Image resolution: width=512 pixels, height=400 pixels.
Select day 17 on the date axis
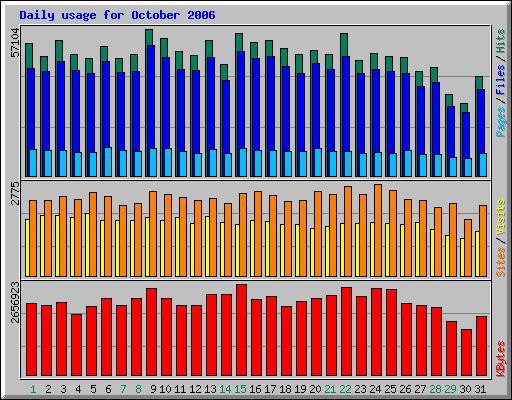click(x=270, y=389)
